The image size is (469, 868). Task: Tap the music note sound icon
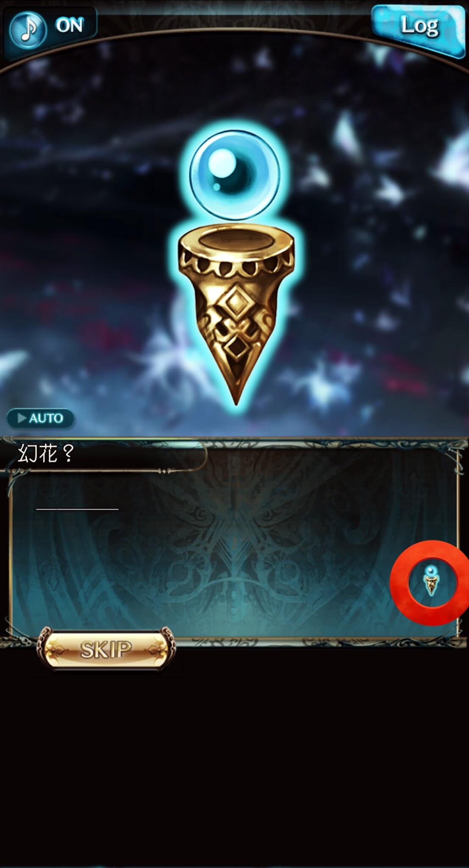click(x=28, y=28)
